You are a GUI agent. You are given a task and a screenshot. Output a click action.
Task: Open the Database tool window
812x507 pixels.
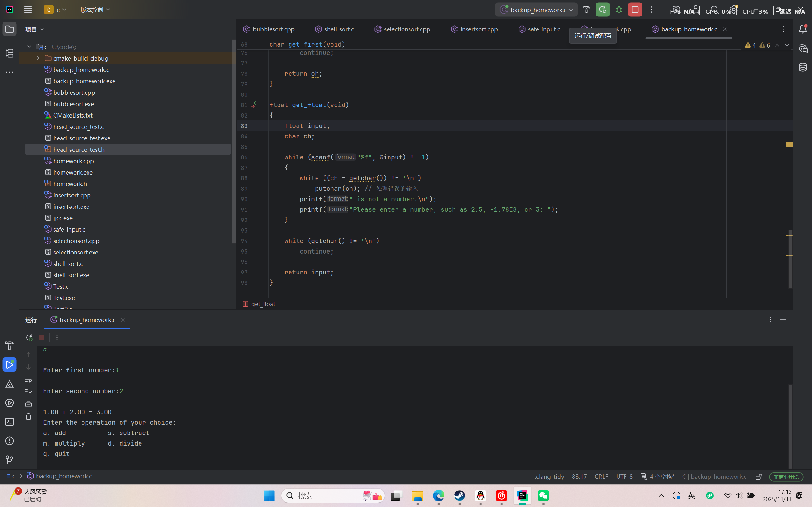[802, 67]
